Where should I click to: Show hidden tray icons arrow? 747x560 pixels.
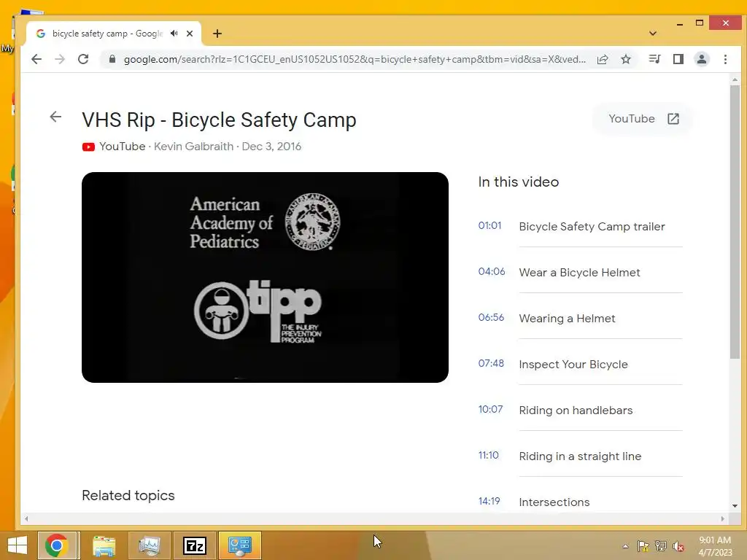(x=625, y=546)
